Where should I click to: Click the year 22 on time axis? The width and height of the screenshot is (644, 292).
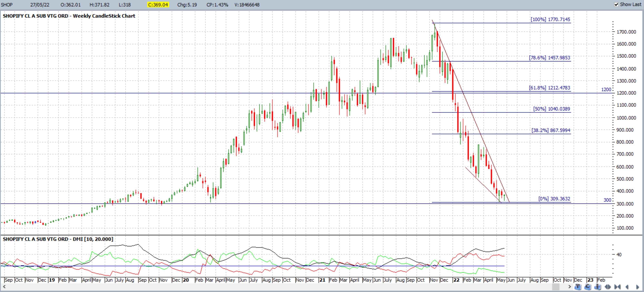click(456, 280)
